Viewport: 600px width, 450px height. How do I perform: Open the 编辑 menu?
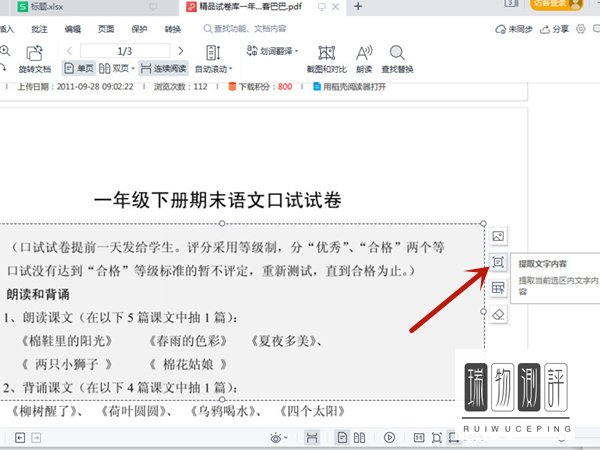pyautogui.click(x=73, y=29)
